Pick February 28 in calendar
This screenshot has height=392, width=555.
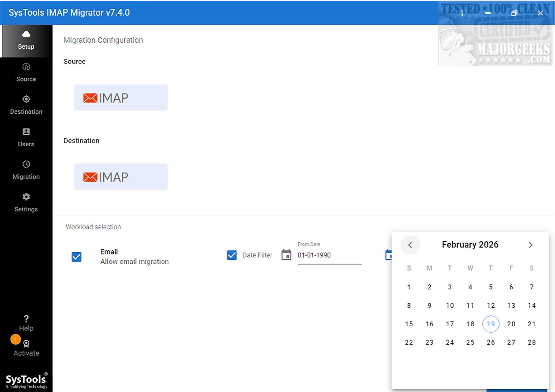(532, 342)
